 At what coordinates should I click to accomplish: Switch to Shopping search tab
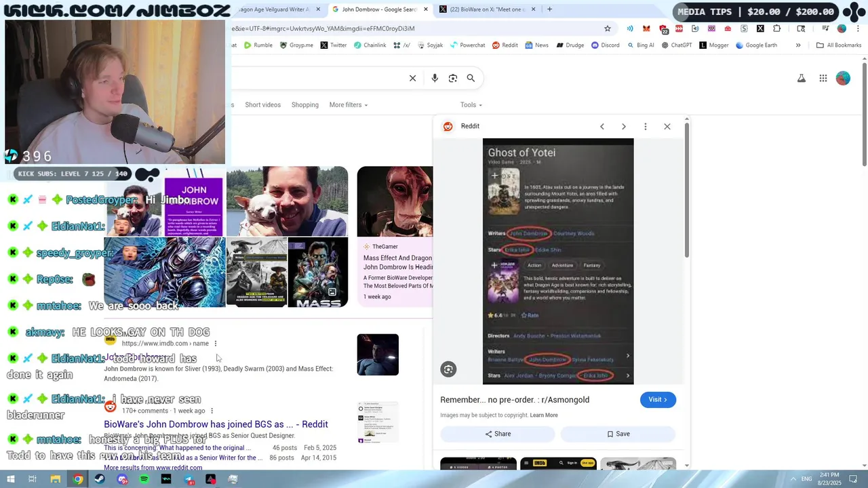pyautogui.click(x=305, y=105)
